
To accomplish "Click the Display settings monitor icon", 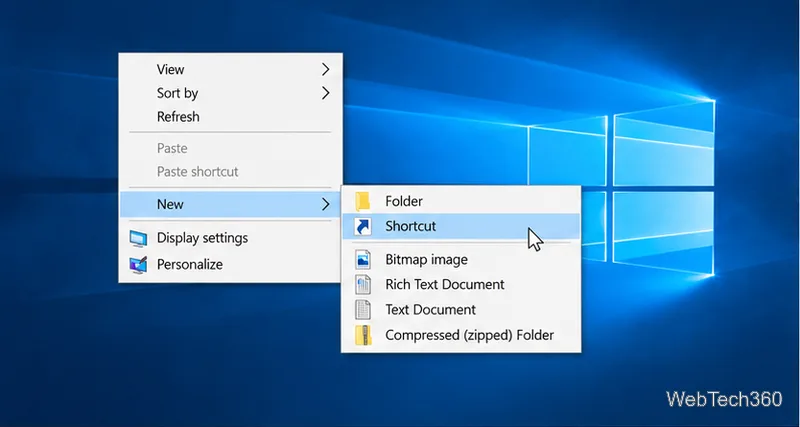I will [x=138, y=238].
